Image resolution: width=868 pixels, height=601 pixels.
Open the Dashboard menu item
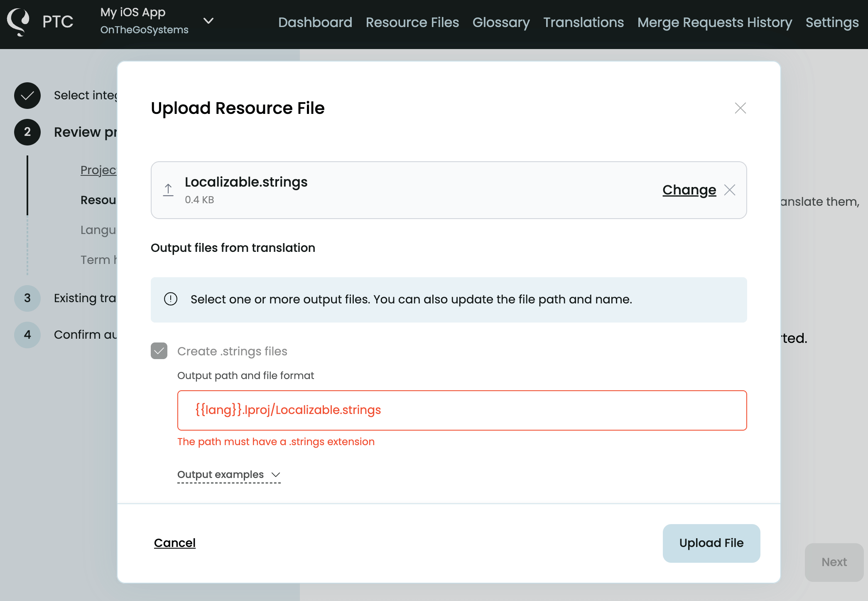(315, 22)
